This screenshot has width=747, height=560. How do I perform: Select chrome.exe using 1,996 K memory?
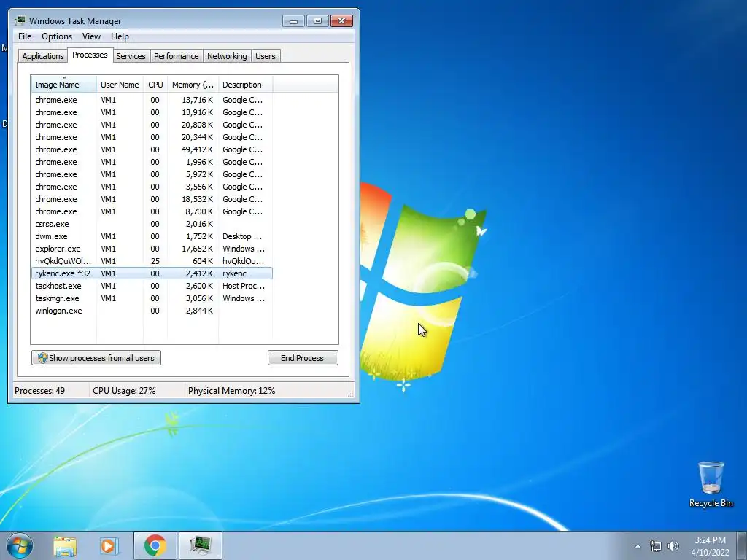coord(152,162)
